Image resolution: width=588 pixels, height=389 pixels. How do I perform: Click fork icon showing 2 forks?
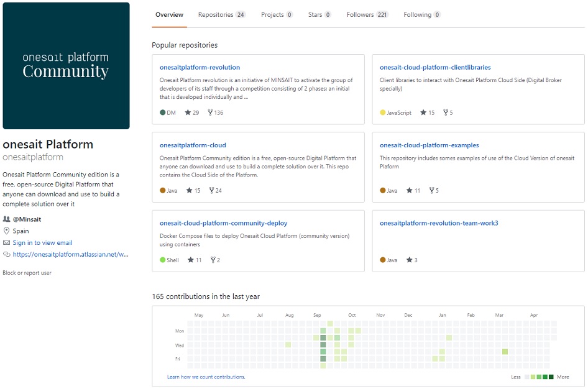(213, 260)
